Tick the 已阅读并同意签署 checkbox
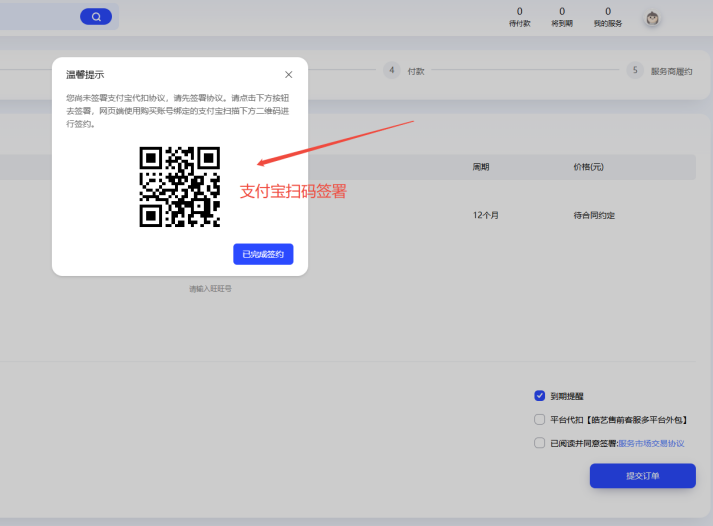713x526 pixels. click(539, 443)
